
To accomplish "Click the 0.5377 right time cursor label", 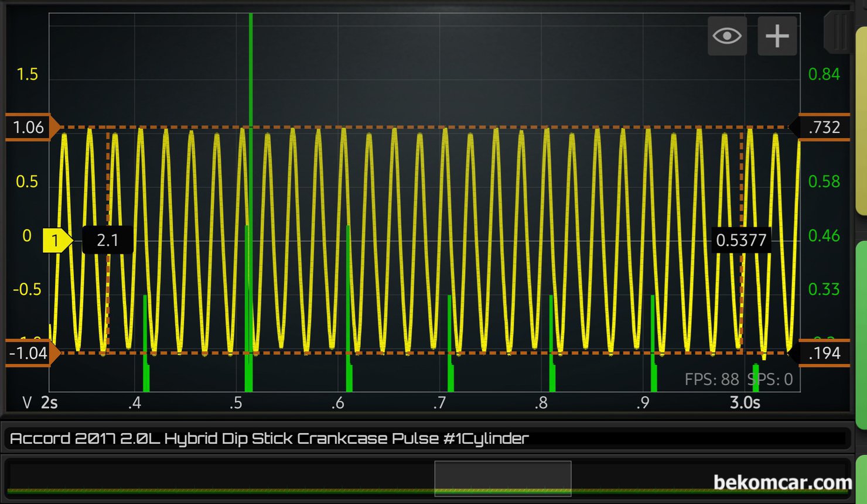I will (x=740, y=240).
